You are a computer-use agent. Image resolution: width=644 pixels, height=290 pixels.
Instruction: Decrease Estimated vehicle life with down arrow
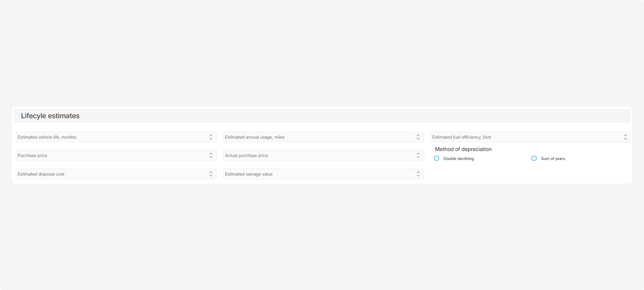[211, 139]
